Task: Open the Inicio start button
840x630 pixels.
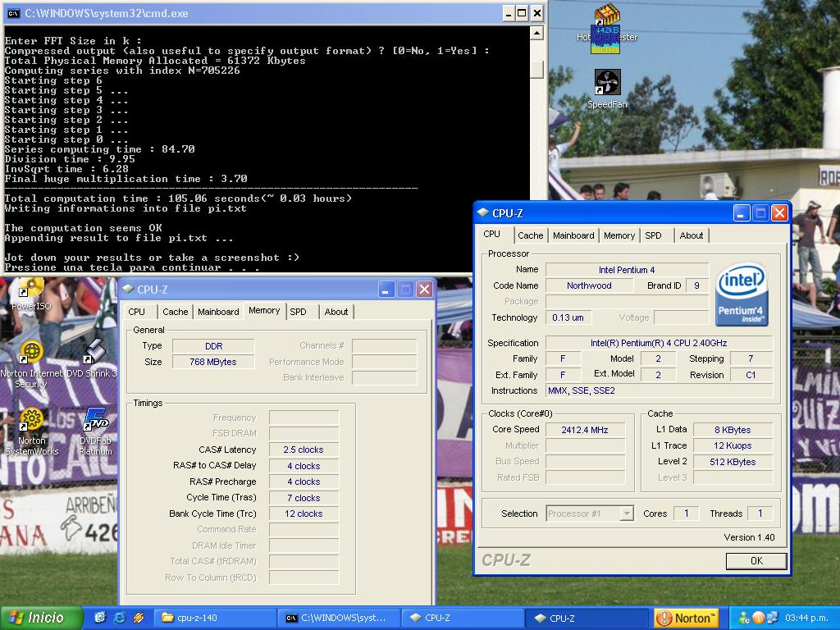Action: click(41, 618)
